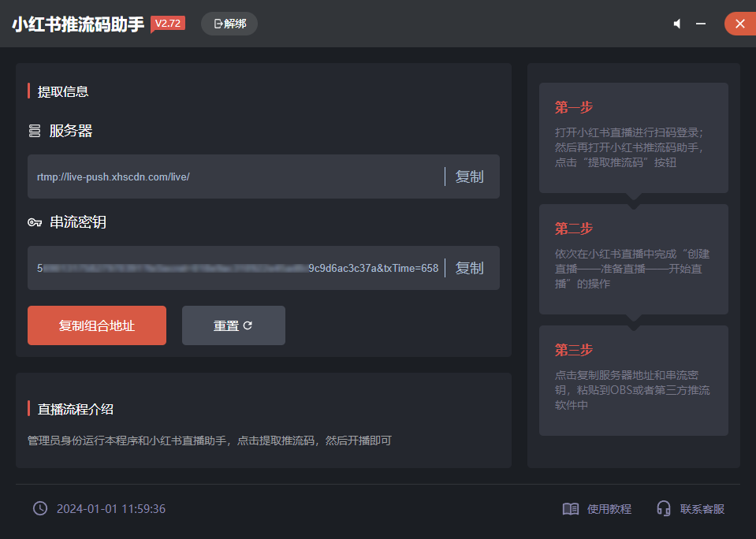This screenshot has width=756, height=539.
Task: Copy the stream key with 复制
Action: tap(470, 268)
